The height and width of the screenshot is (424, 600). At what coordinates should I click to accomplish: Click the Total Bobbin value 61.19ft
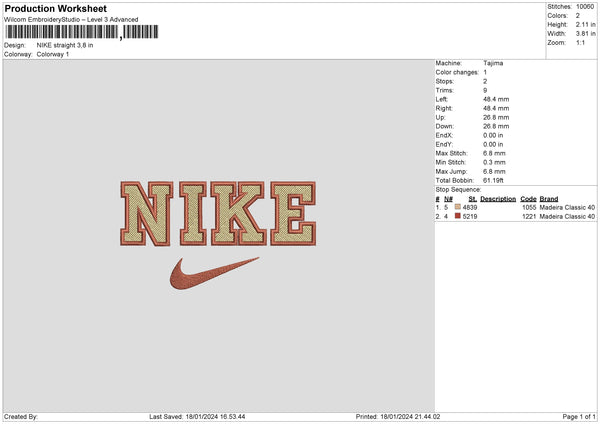pos(493,181)
